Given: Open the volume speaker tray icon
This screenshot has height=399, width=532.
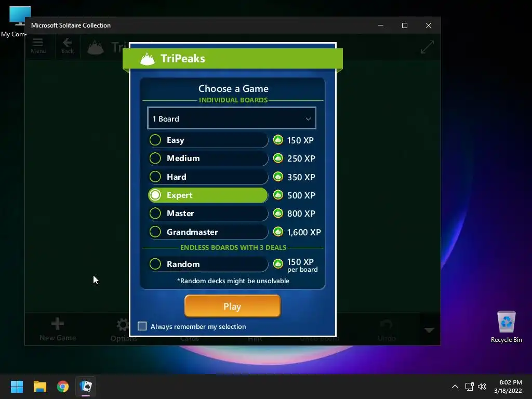Looking at the screenshot, I should click(482, 387).
